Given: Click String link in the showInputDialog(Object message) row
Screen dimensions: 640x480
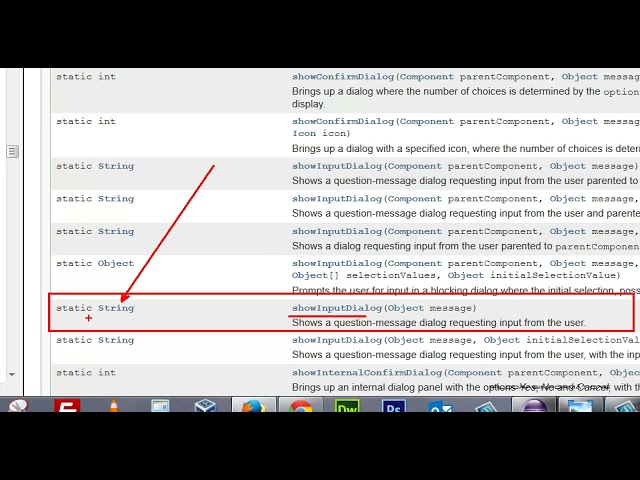Looking at the screenshot, I should (116, 308).
